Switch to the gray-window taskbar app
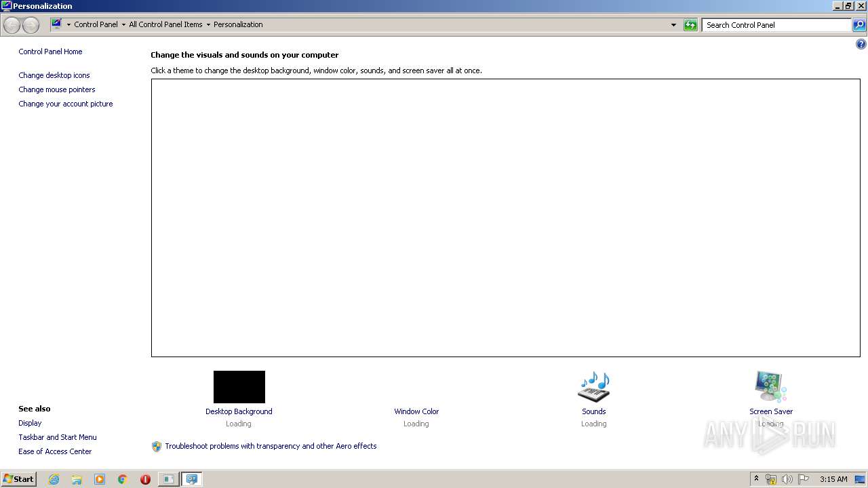This screenshot has width=868, height=488. tap(168, 479)
